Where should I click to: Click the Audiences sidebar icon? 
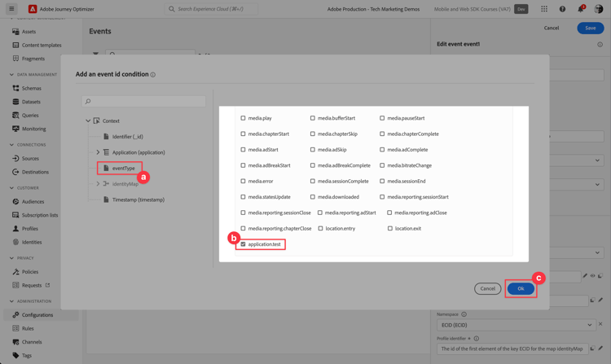click(15, 202)
